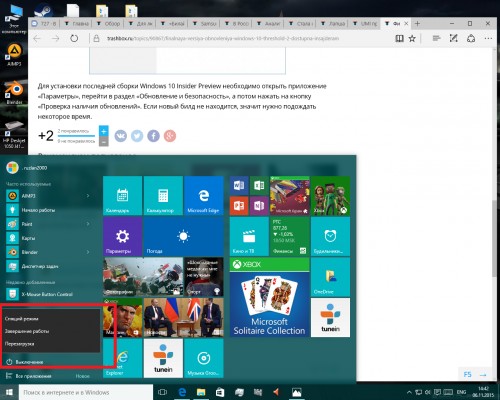Open the TuneIn tile beside Internet Explorer
The width and height of the screenshot is (500, 400).
point(163,358)
